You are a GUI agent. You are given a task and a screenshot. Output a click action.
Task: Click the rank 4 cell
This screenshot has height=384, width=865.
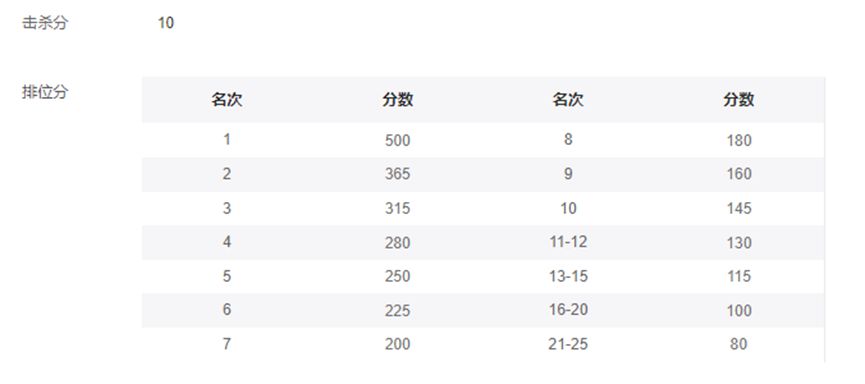(227, 242)
